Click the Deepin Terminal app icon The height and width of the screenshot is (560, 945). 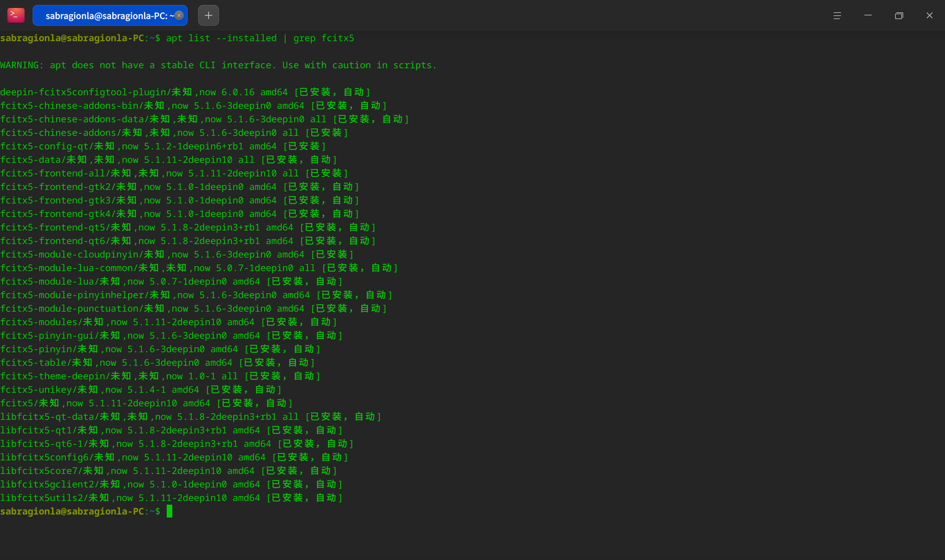(x=16, y=15)
